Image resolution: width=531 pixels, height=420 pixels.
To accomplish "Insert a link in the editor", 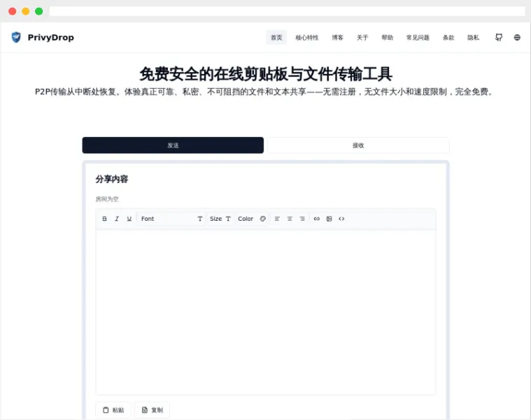I will pyautogui.click(x=317, y=219).
